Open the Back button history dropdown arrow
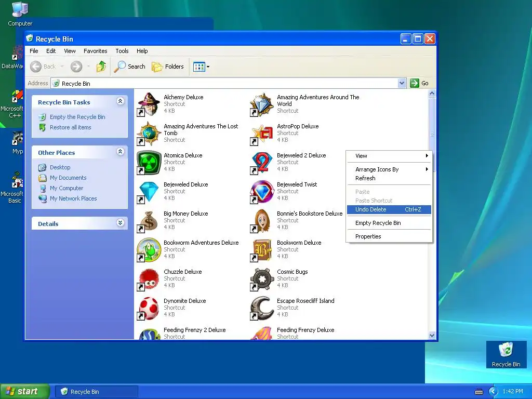 click(x=62, y=66)
